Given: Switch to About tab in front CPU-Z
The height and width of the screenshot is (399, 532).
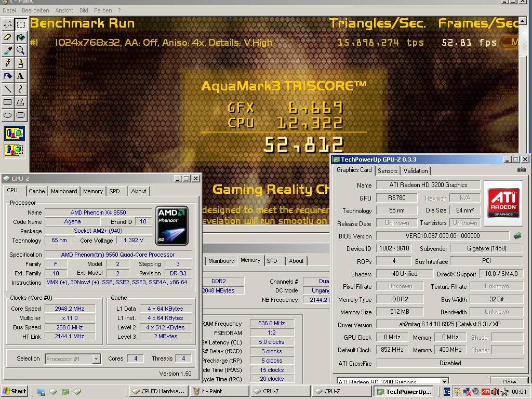Looking at the screenshot, I should pyautogui.click(x=139, y=191).
